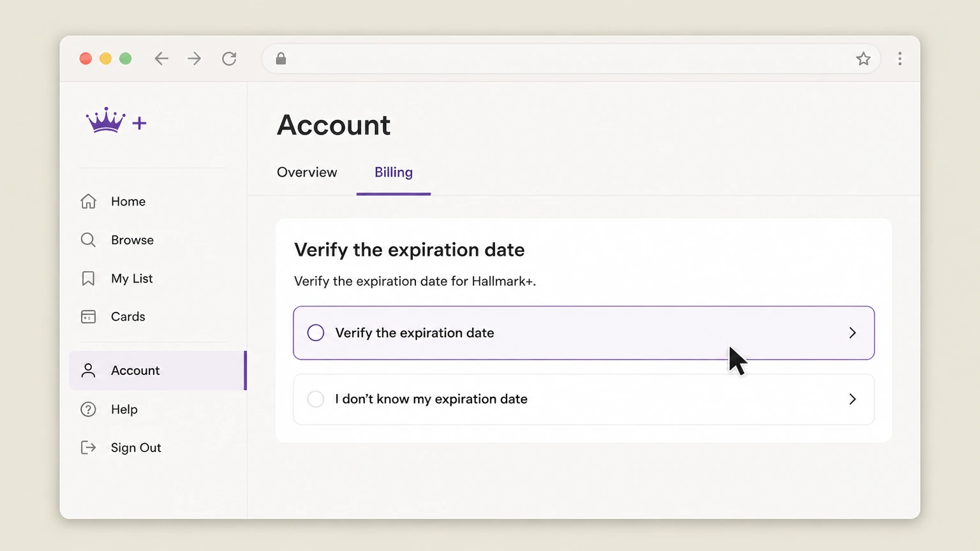The image size is (980, 551).
Task: Switch to the Billing tab
Action: (394, 172)
